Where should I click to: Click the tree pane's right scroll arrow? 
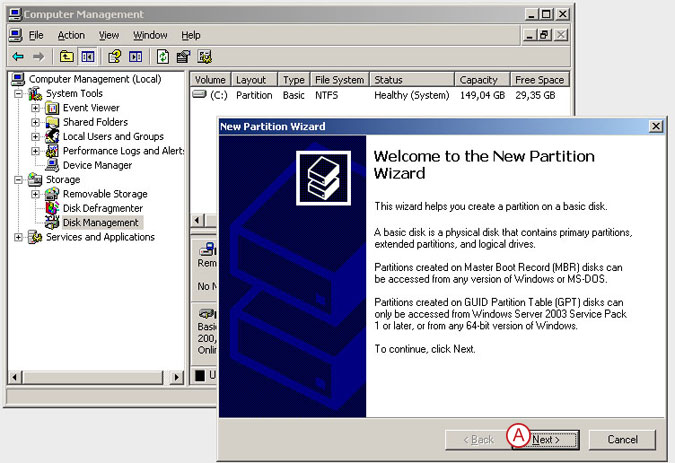pos(176,377)
